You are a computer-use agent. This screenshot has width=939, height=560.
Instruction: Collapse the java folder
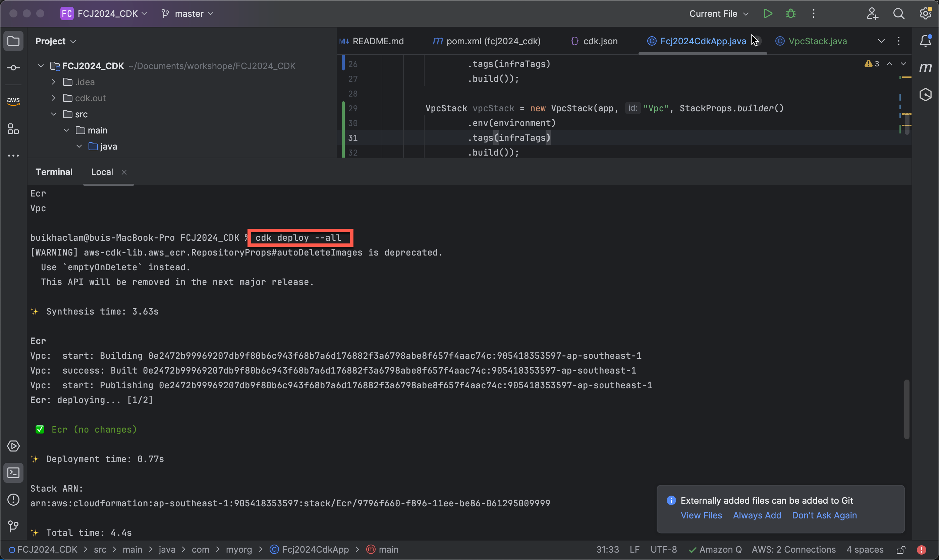click(x=79, y=147)
